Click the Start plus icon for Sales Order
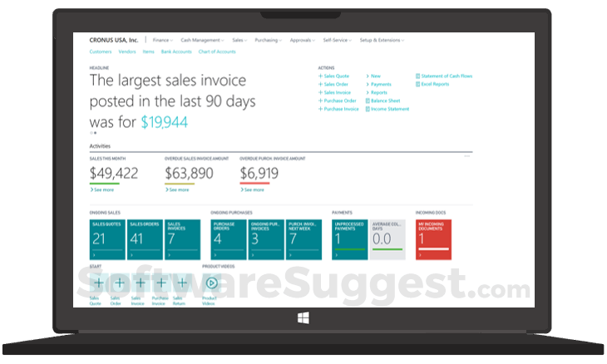The height and width of the screenshot is (364, 607). pyautogui.click(x=119, y=283)
